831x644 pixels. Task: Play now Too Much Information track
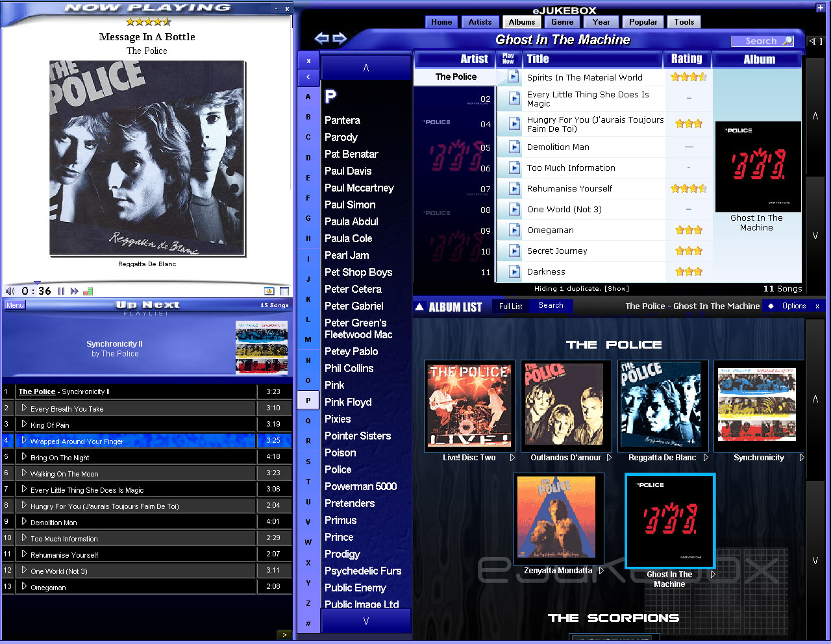514,167
